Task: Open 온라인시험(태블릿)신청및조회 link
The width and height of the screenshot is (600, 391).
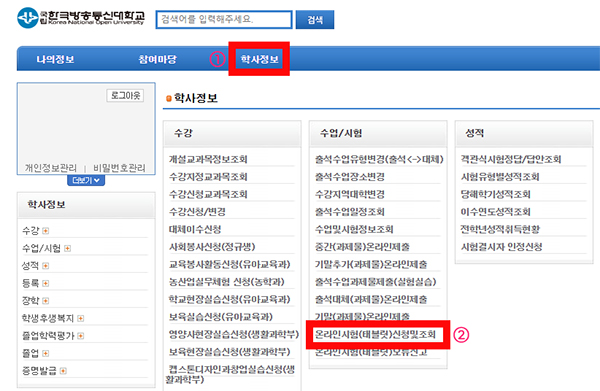Action: [x=375, y=334]
